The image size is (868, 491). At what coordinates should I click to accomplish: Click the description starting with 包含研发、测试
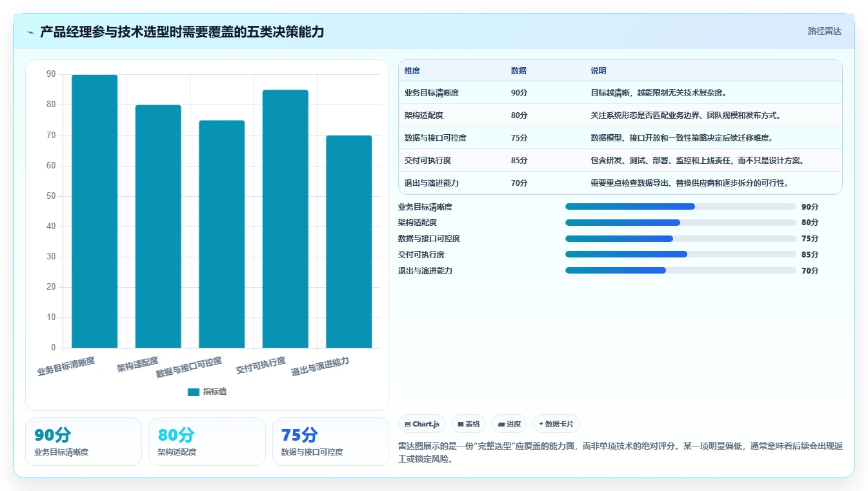(x=699, y=161)
